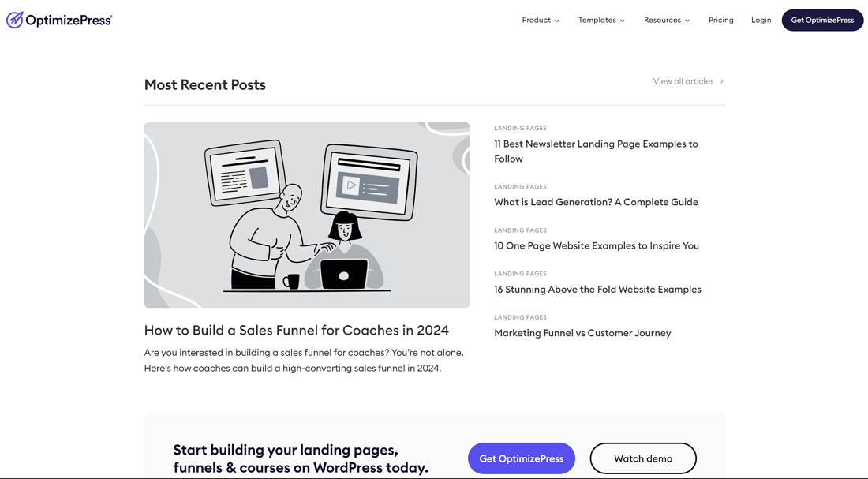This screenshot has width=868, height=479.
Task: Click Landing Pages category above Above the Fold post
Action: pyautogui.click(x=520, y=274)
